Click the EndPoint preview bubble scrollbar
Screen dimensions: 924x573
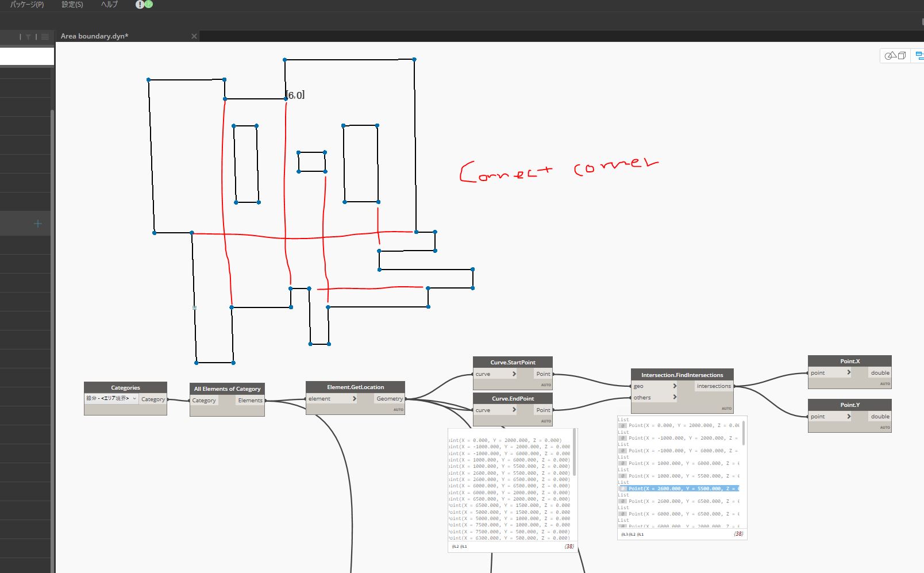pos(574,452)
